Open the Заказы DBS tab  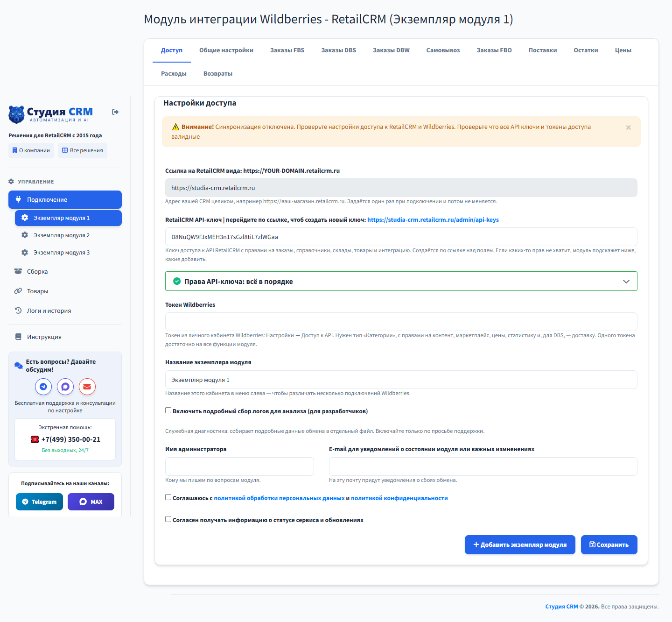coord(339,50)
